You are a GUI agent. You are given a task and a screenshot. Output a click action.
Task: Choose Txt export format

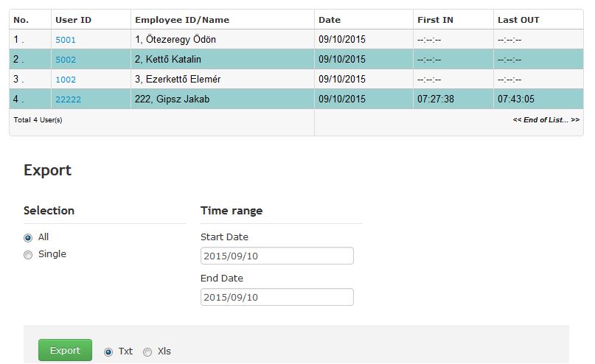[x=108, y=352]
